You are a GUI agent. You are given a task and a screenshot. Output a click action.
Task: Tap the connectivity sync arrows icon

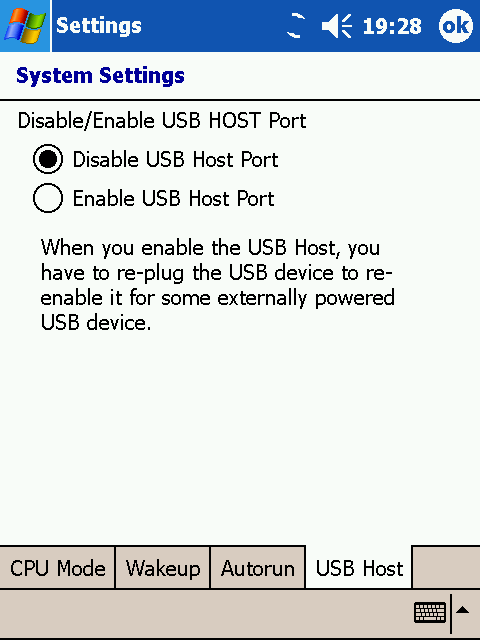point(296,26)
